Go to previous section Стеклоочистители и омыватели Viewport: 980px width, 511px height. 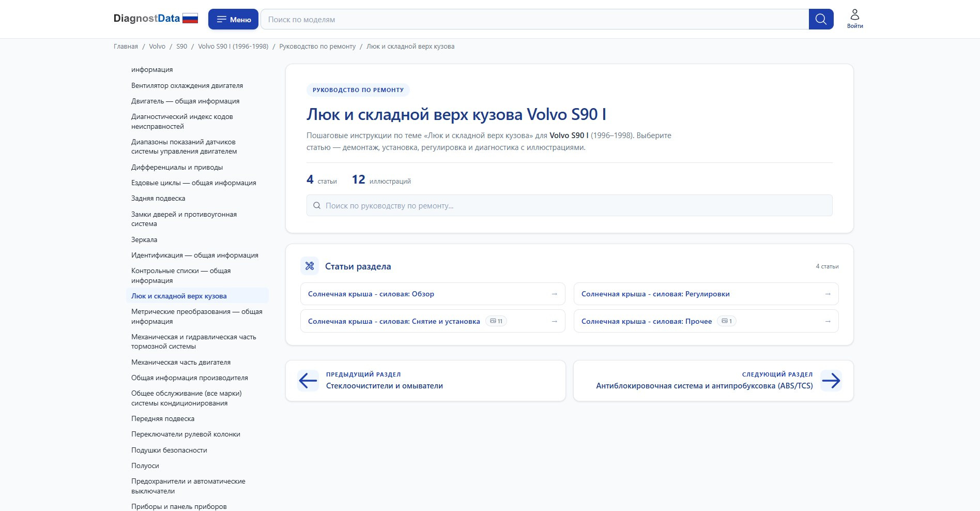(x=425, y=381)
